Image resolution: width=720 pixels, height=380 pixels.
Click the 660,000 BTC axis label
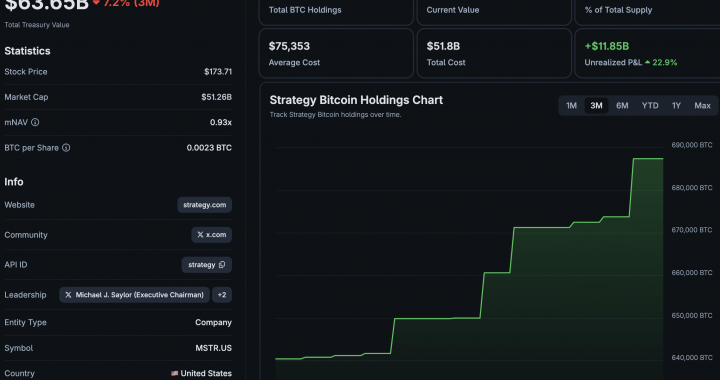tap(692, 273)
